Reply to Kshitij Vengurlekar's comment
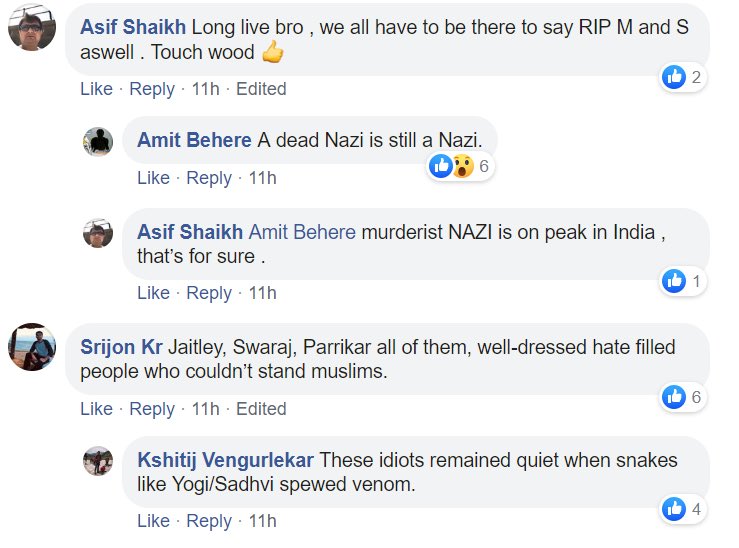This screenshot has height=548, width=739. 209,521
